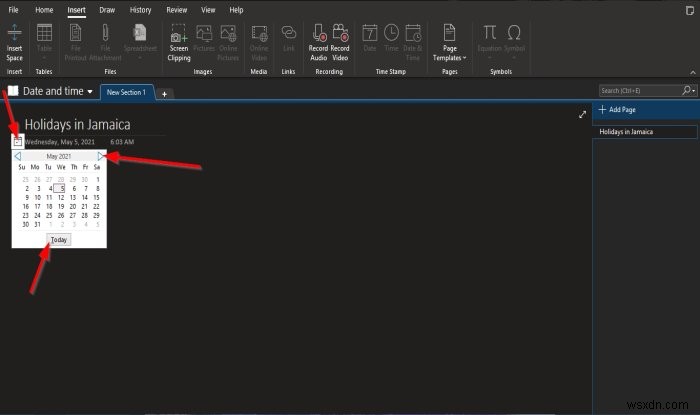Image resolution: width=700 pixels, height=415 pixels.
Task: Add a new section with plus tab
Action: pyautogui.click(x=164, y=94)
